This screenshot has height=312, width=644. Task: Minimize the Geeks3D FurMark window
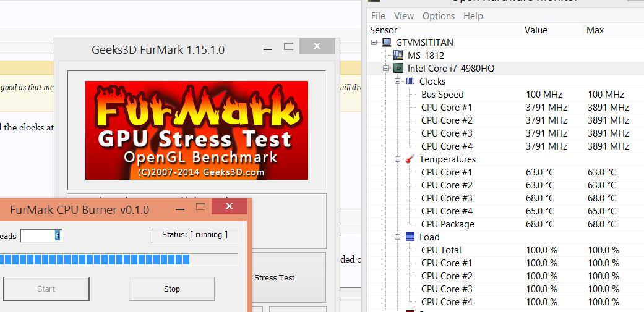click(x=268, y=48)
